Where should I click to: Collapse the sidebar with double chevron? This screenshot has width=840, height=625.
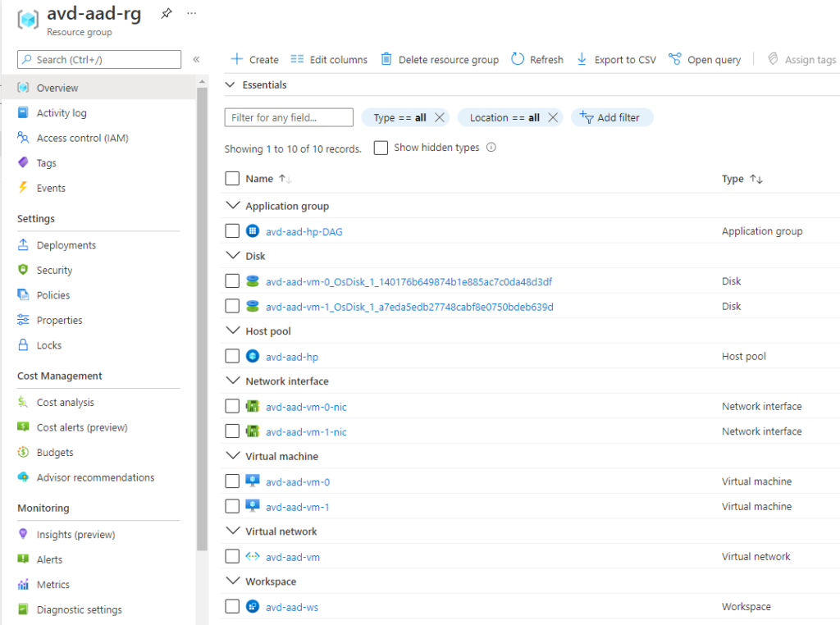click(196, 59)
